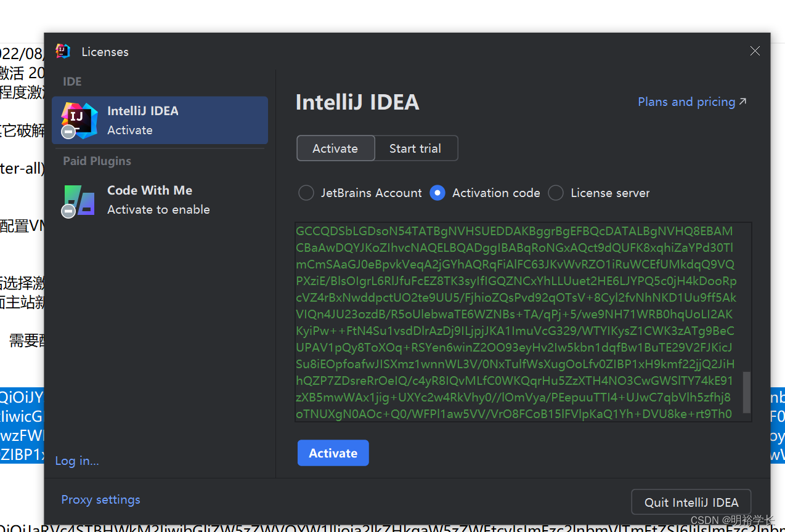The width and height of the screenshot is (785, 532).
Task: Click the IntelliJ IDEA product icon in sidebar
Action: click(79, 120)
